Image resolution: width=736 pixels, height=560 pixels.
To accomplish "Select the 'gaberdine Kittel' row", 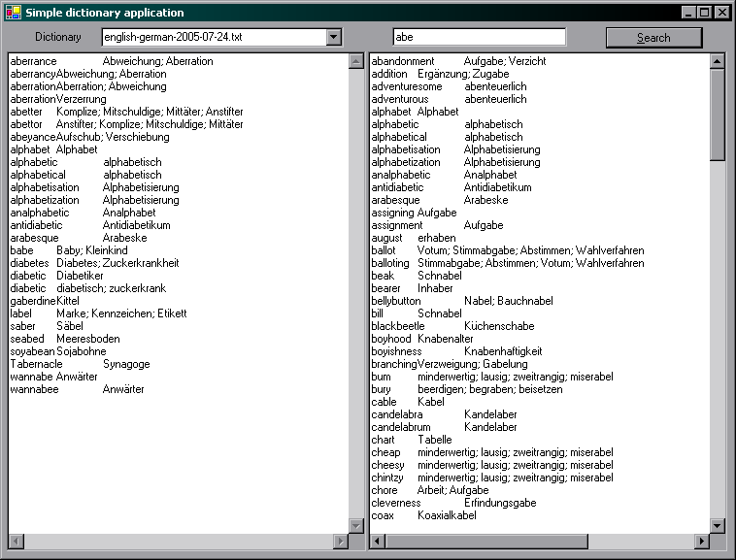I will 45,301.
